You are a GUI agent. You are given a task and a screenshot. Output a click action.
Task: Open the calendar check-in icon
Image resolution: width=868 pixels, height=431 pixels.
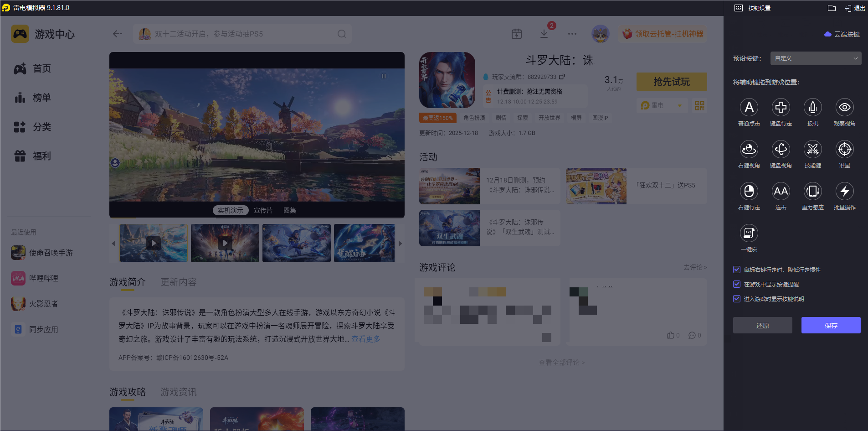point(517,34)
